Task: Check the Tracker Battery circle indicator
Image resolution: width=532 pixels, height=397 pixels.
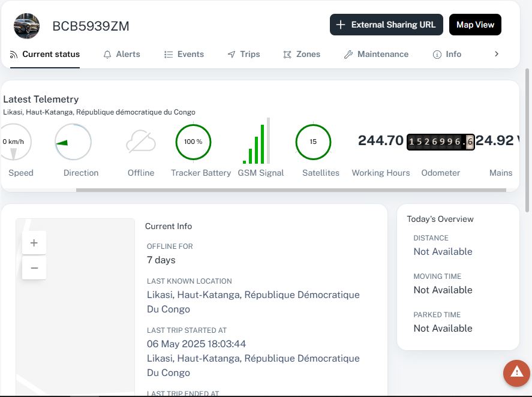Action: tap(193, 142)
